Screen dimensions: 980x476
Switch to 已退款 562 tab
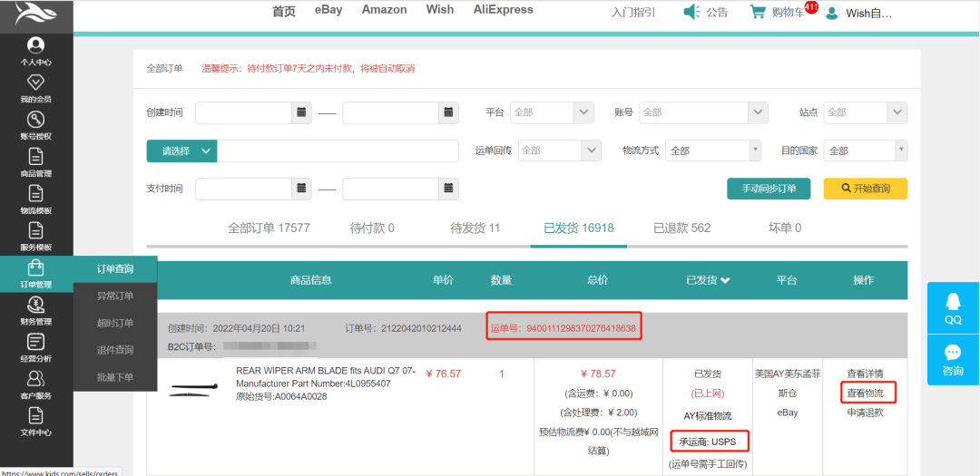681,228
